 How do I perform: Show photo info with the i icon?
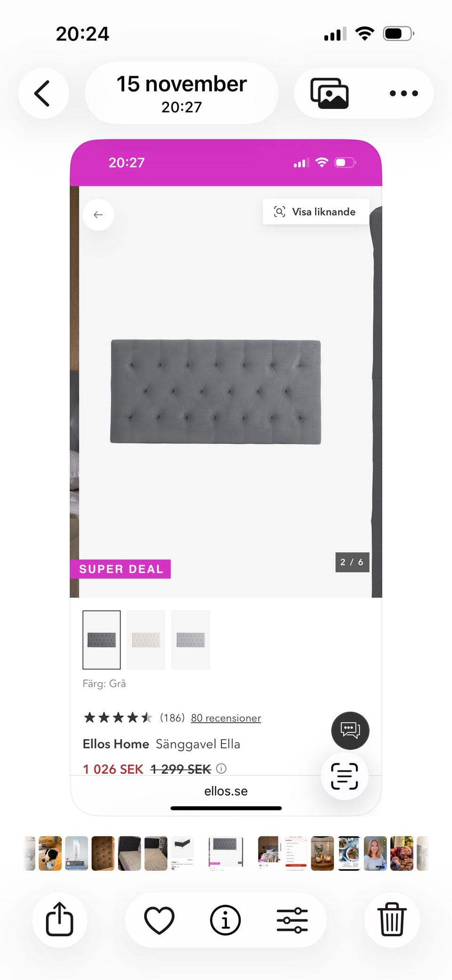click(x=225, y=920)
